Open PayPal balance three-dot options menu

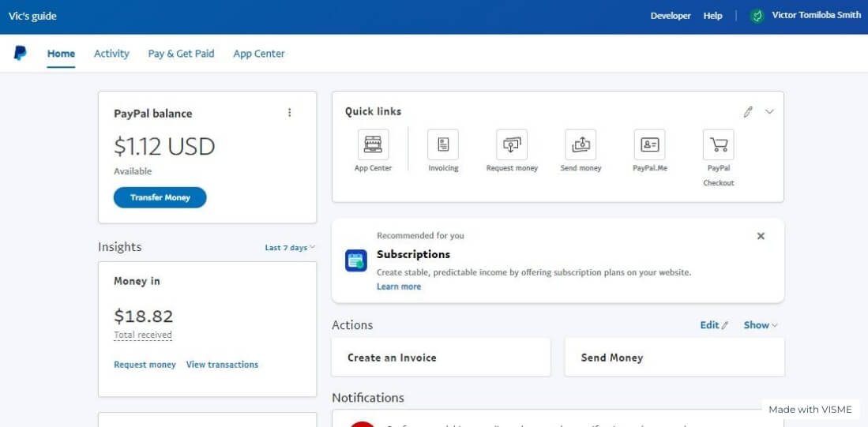tap(289, 113)
